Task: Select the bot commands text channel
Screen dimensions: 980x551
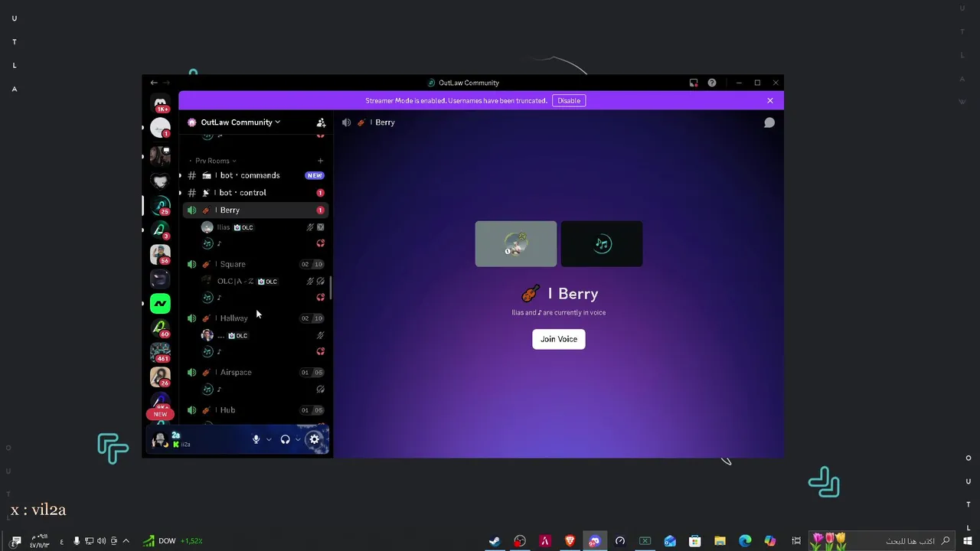Action: coord(256,175)
